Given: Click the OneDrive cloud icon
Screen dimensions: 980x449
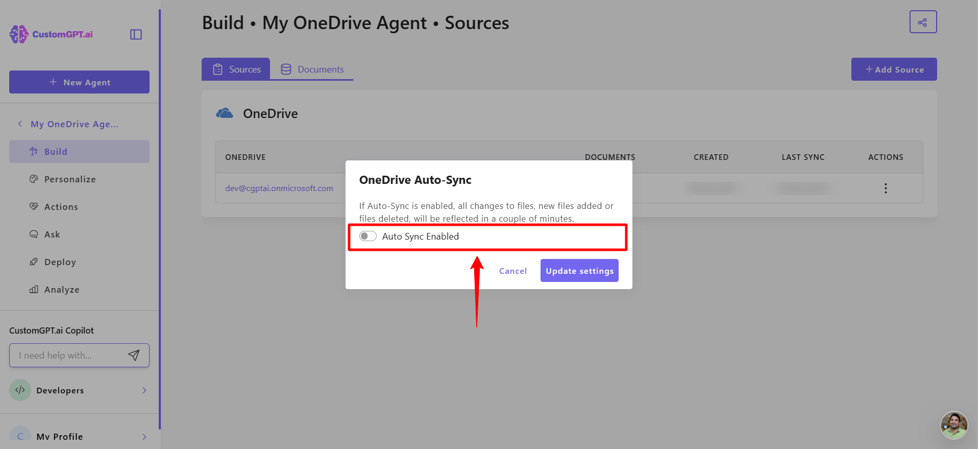Looking at the screenshot, I should [225, 113].
